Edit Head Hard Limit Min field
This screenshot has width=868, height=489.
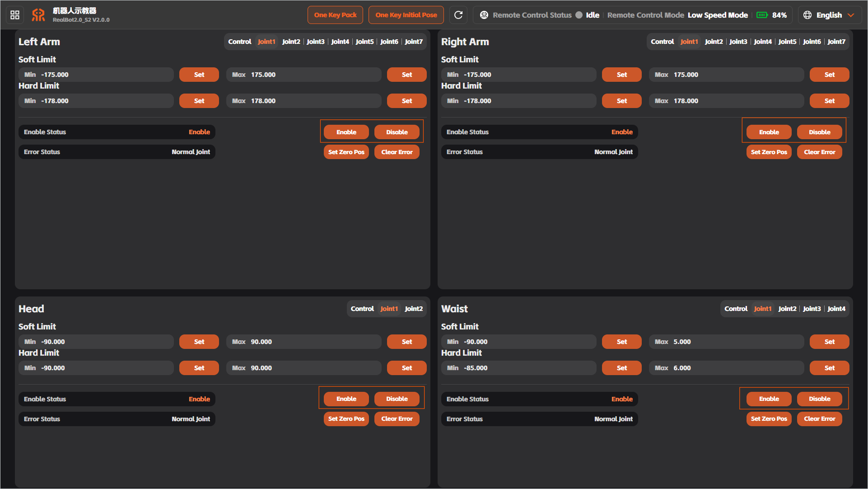tap(96, 368)
